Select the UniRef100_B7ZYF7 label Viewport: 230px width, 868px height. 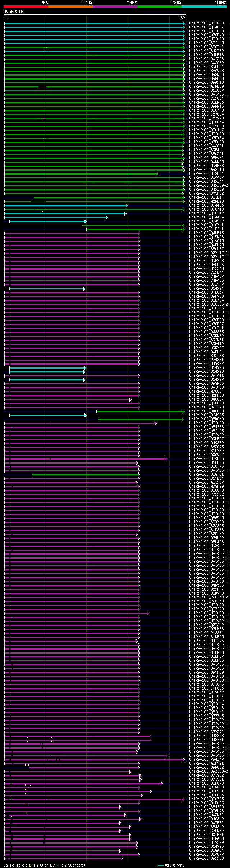pyautogui.click(x=206, y=285)
